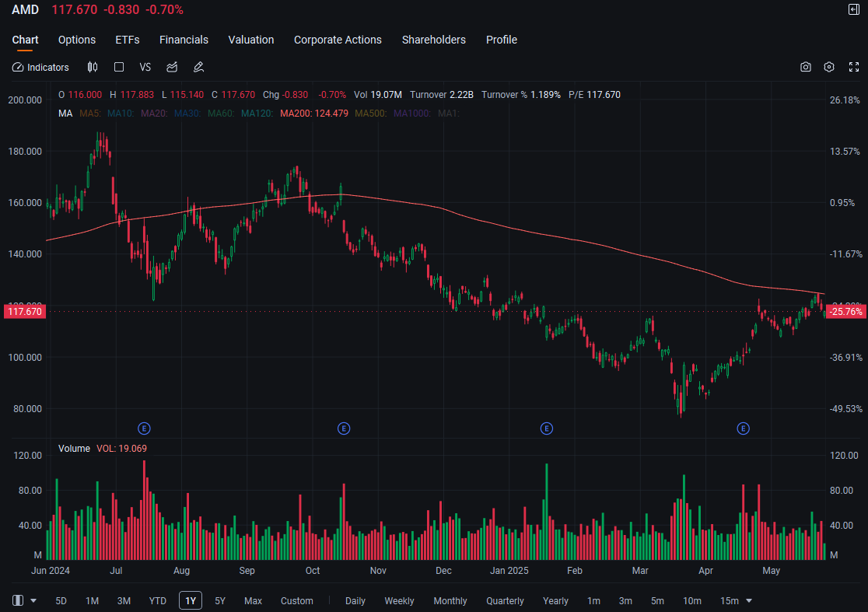This screenshot has width=868, height=612.
Task: Open the VS compare tool
Action: pyautogui.click(x=145, y=67)
